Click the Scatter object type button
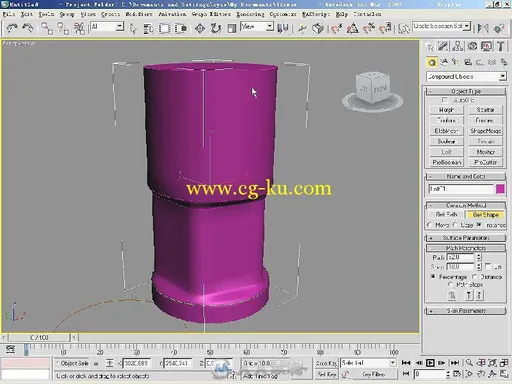 485,110
